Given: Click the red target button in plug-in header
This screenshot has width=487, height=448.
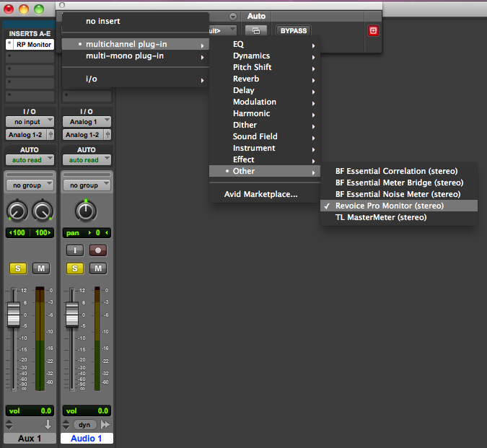Looking at the screenshot, I should [x=373, y=30].
